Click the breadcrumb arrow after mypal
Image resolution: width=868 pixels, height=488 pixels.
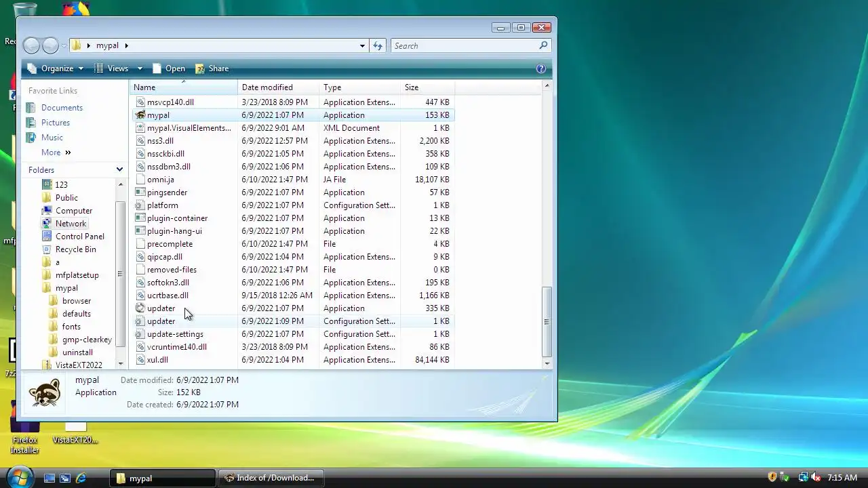coord(126,45)
